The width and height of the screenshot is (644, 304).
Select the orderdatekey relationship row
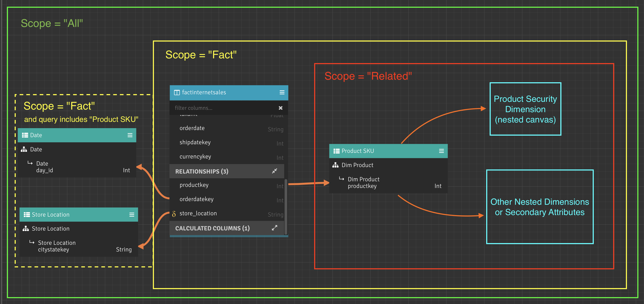pos(227,199)
